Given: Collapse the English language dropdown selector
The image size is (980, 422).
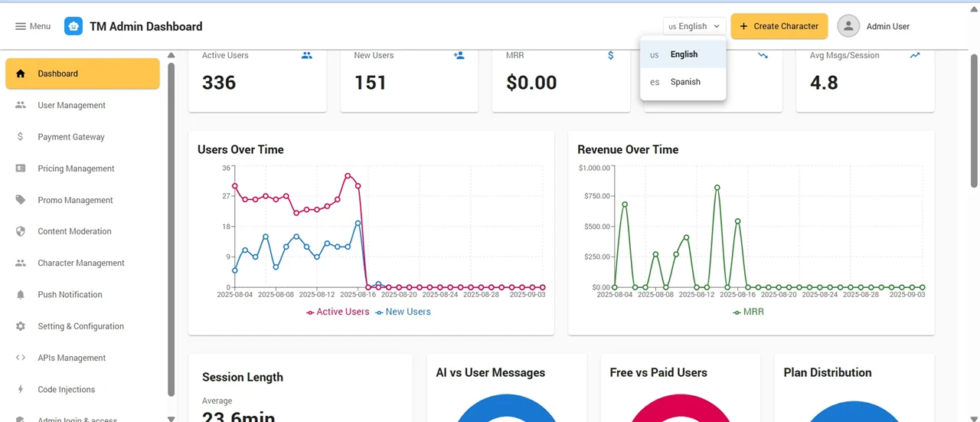Looking at the screenshot, I should point(694,26).
